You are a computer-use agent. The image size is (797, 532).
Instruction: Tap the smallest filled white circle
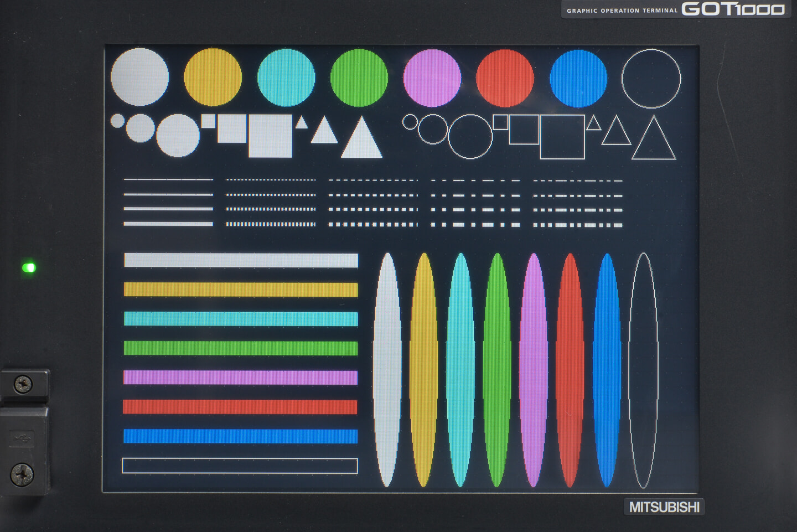coord(117,121)
